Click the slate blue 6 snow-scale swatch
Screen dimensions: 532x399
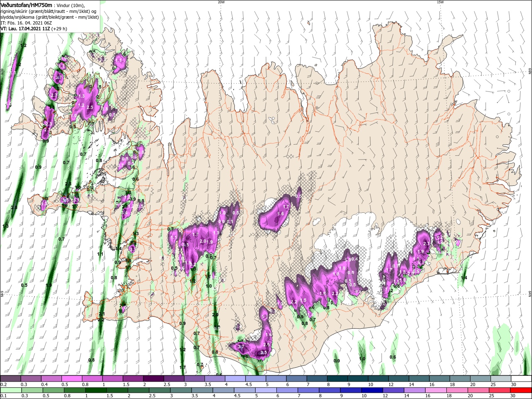(297, 379)
